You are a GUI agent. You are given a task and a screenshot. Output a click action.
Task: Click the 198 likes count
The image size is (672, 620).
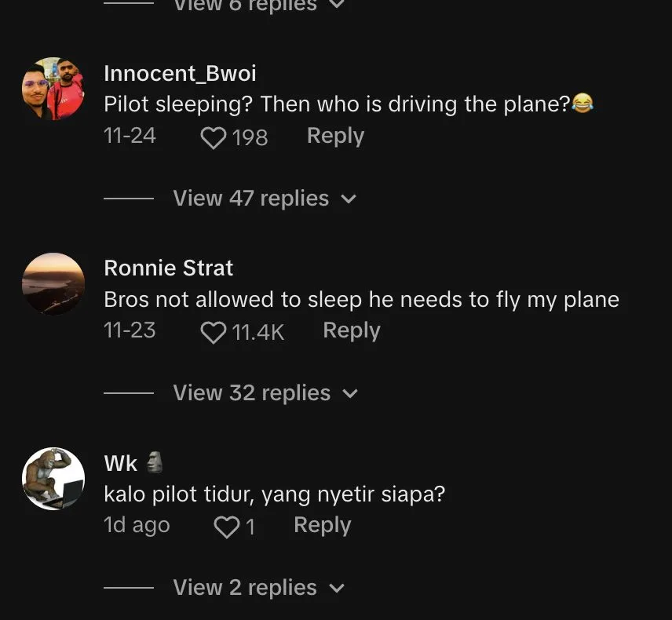[250, 138]
